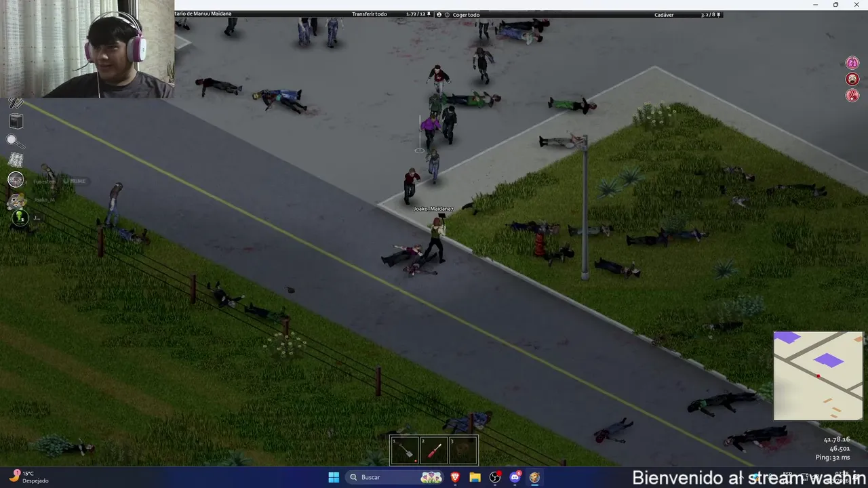Click the 'Cadáver' container label
This screenshot has width=868, height=488.
pos(664,14)
